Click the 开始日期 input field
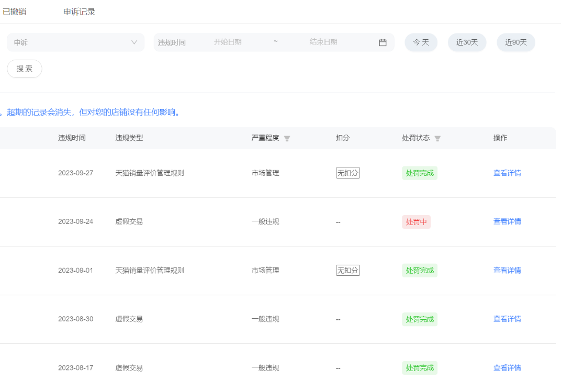This screenshot has height=392, width=584. [228, 42]
